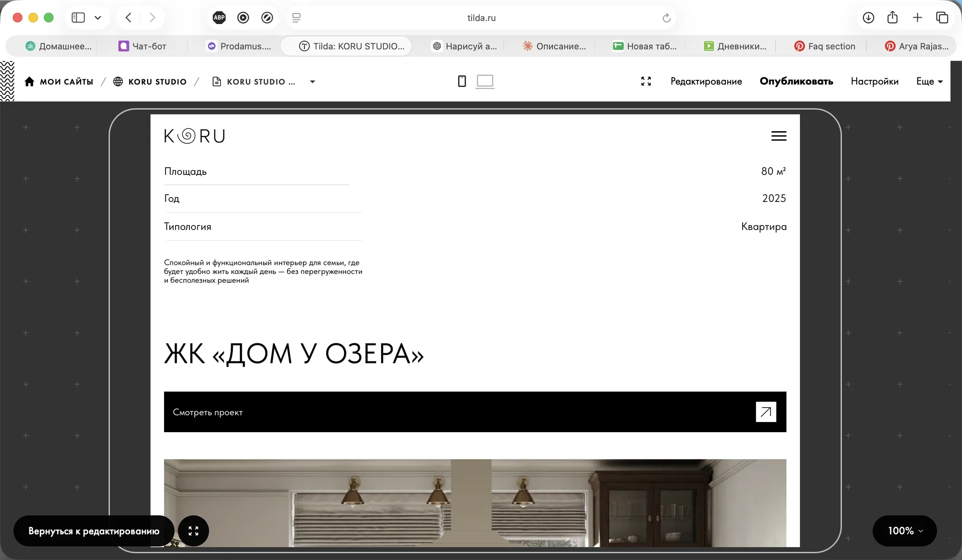Click the ЖК «ДОМ У ОЗЕРА» heading
Screen dimensions: 962x560
pyautogui.click(x=294, y=354)
